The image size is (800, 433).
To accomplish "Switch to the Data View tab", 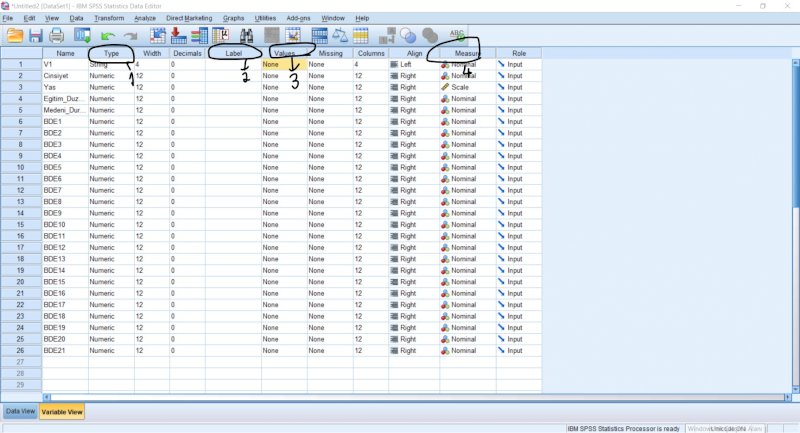I will pyautogui.click(x=20, y=411).
